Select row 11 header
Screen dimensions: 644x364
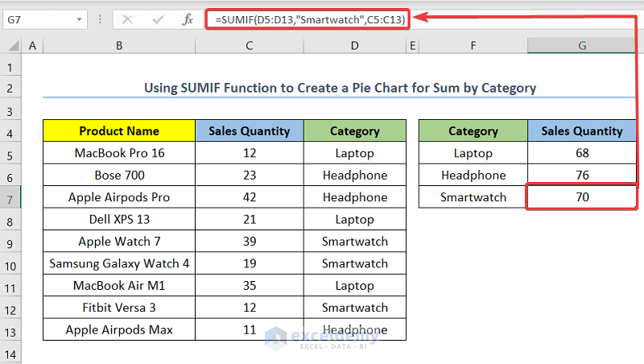10,286
